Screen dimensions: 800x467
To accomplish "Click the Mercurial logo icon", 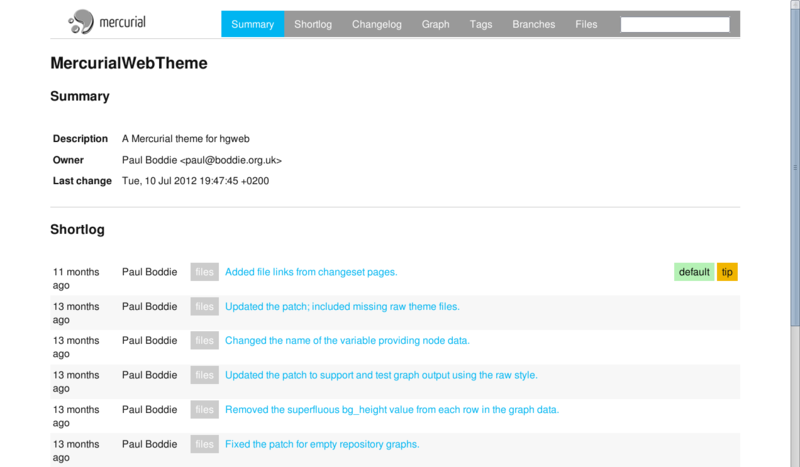I will (82, 22).
